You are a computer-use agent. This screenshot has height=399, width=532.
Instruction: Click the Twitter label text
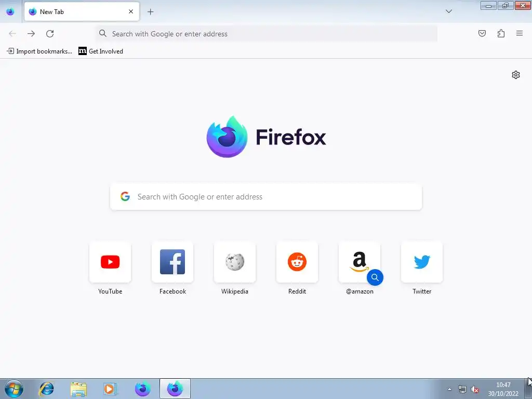[422, 291]
